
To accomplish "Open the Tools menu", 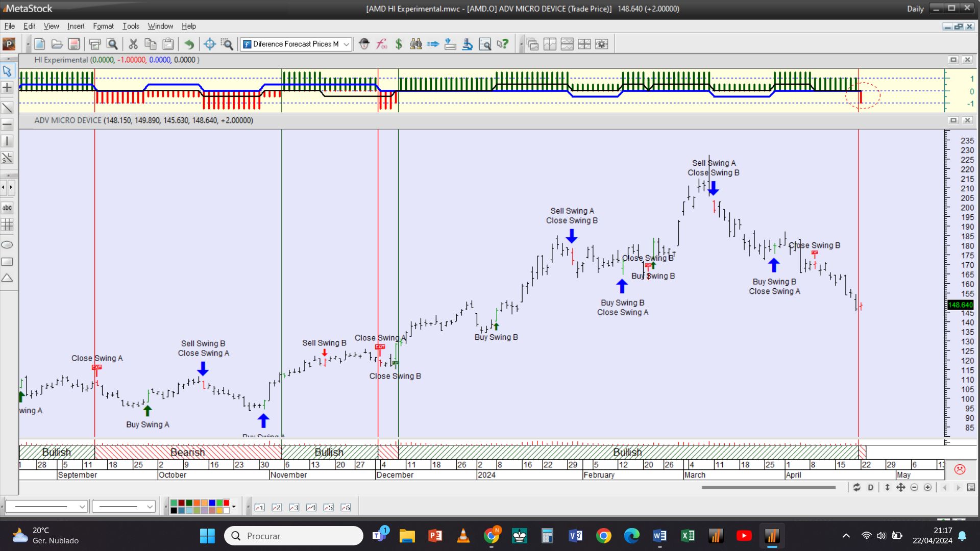I will coord(131,26).
